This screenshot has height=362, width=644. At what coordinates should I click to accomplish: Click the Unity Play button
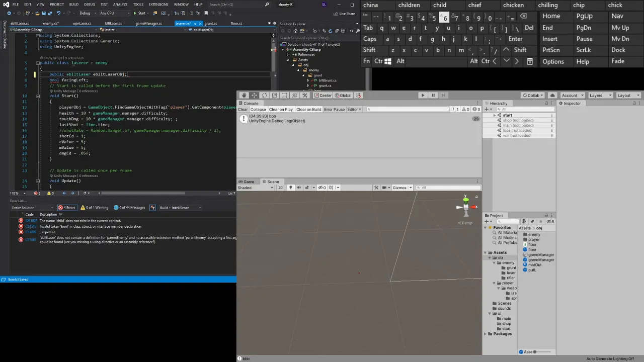tap(423, 95)
